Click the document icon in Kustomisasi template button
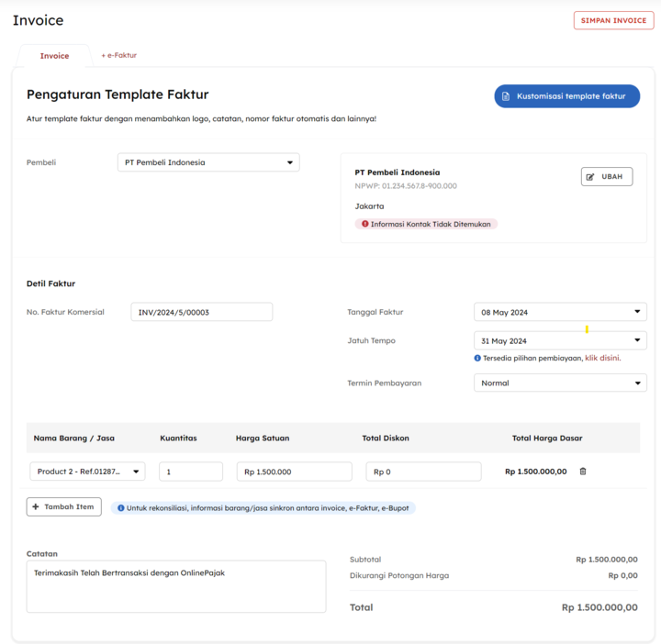Viewport: 661px width, 644px height. 506,96
